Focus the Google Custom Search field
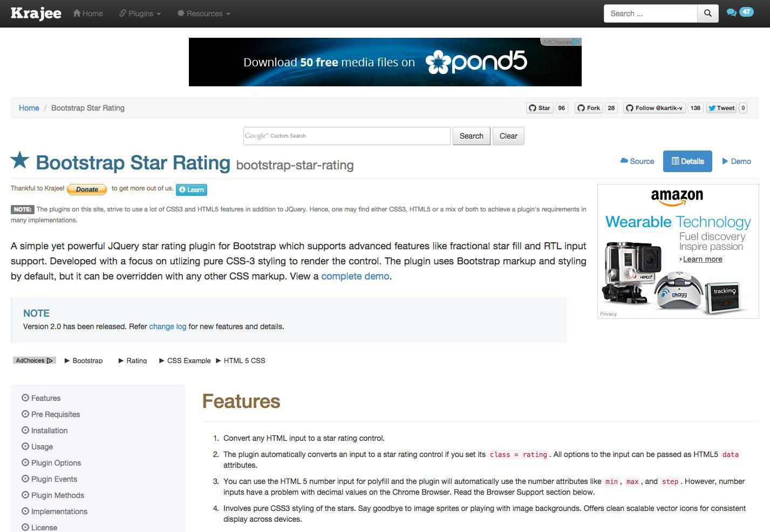This screenshot has width=770, height=532. [x=347, y=136]
